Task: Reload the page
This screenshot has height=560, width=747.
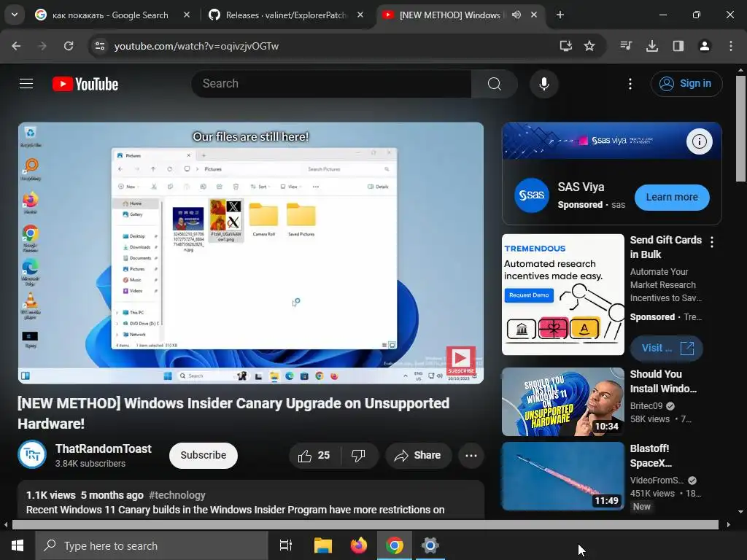Action: coord(69,46)
